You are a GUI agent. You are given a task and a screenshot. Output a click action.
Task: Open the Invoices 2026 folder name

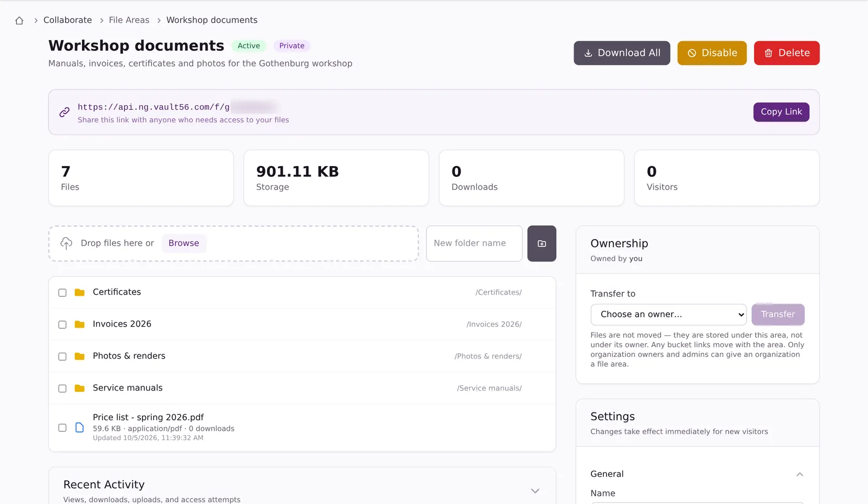click(122, 324)
